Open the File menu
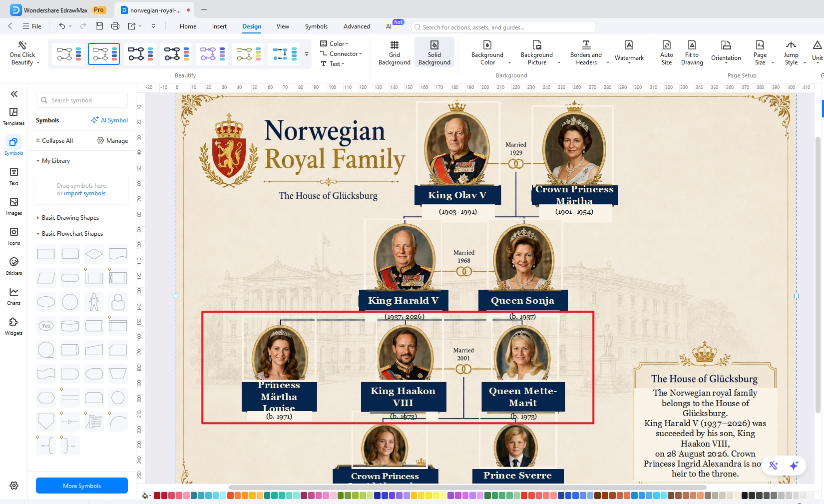The image size is (824, 504). coord(32,26)
